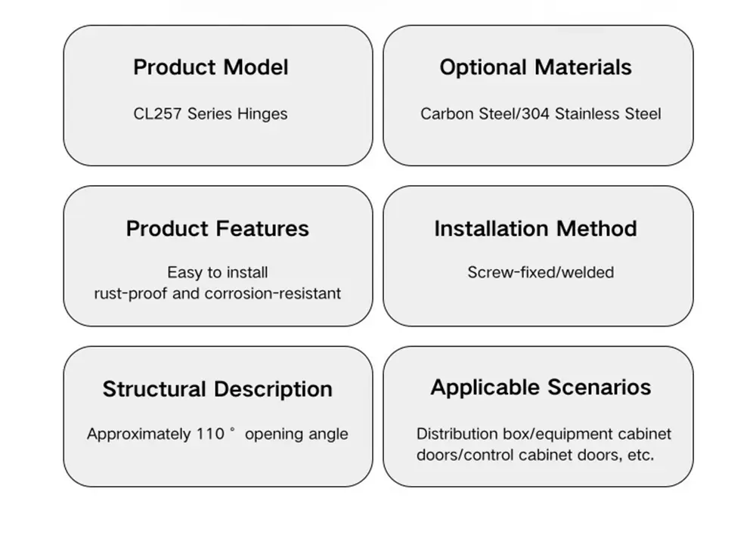The height and width of the screenshot is (557, 756).
Task: Select the Screw-fixed/welded text
Action: 541,272
